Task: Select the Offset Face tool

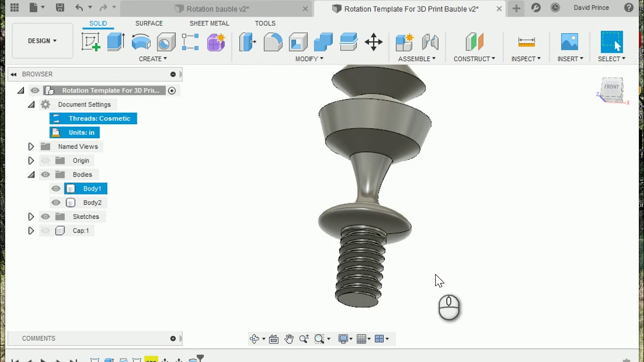Action: click(x=348, y=42)
